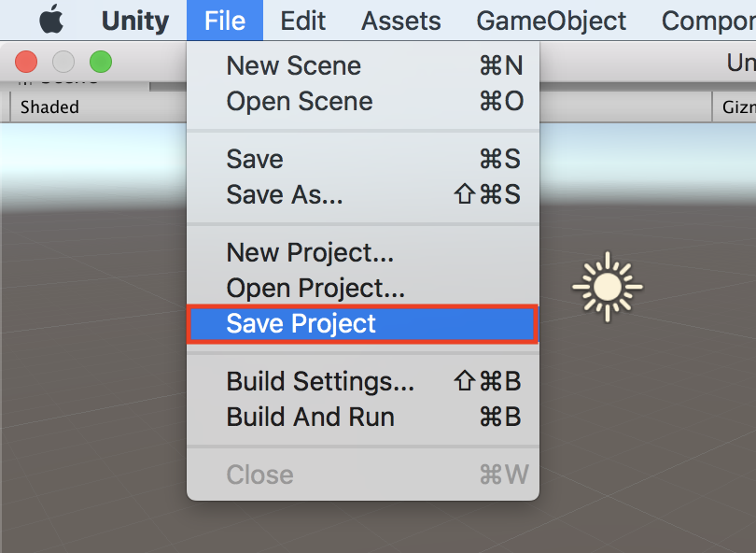Choose New Scene from File menu
756x553 pixels.
click(x=293, y=65)
